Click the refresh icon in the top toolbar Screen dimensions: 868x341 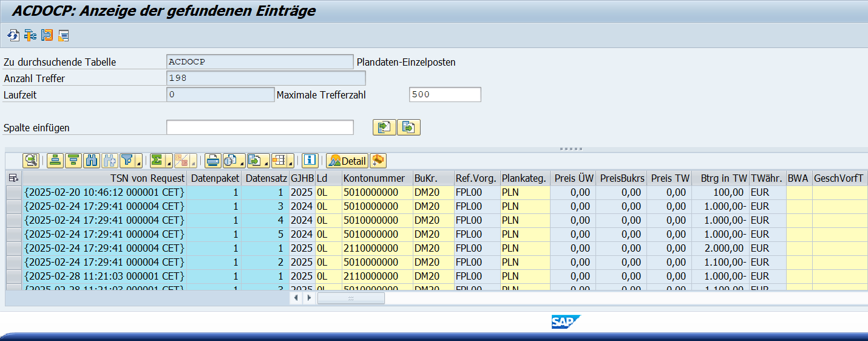click(13, 36)
